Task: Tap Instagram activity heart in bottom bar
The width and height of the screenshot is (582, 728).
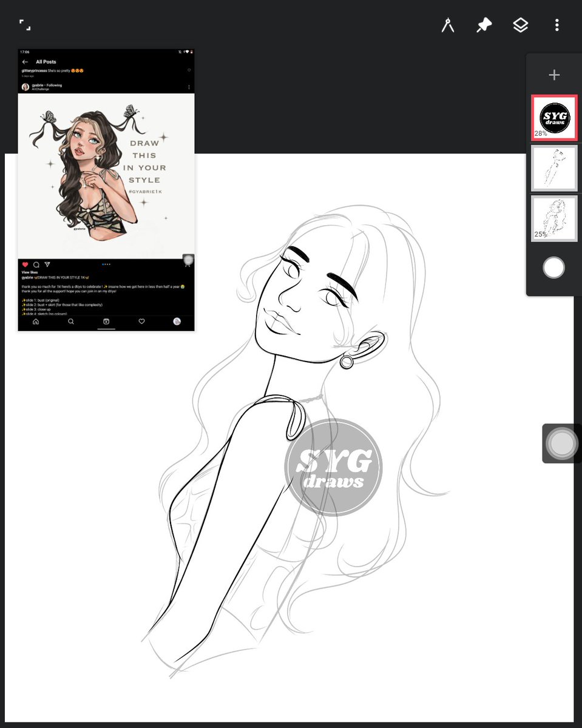Action: coord(141,322)
